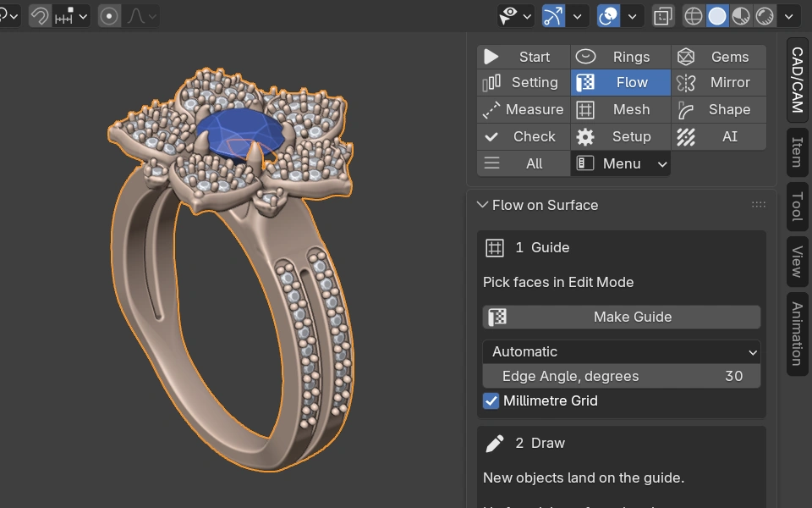
Task: Open the gizmo options dropdown arrow
Action: click(x=578, y=16)
